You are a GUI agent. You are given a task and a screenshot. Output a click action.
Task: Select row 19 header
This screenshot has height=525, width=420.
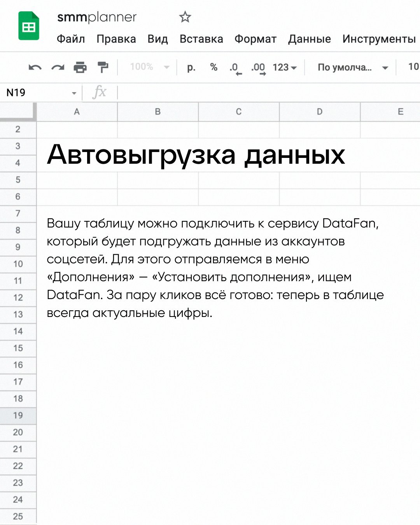click(18, 415)
